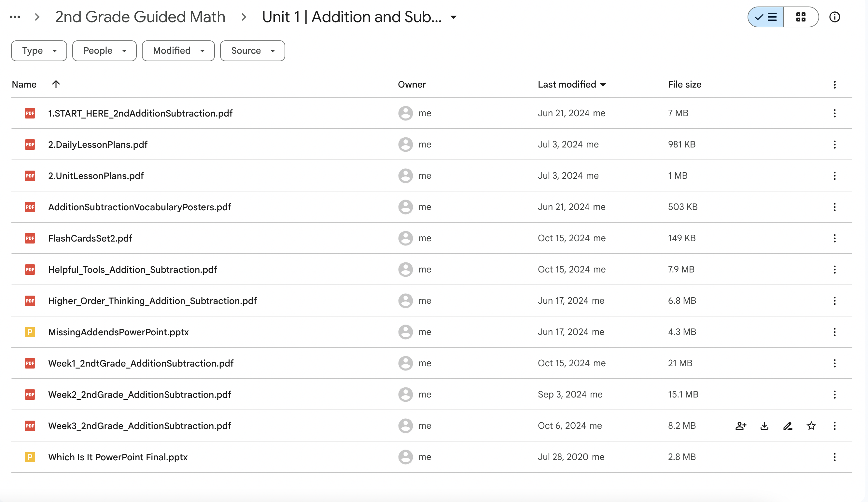Switch to grid view layout

pos(800,17)
